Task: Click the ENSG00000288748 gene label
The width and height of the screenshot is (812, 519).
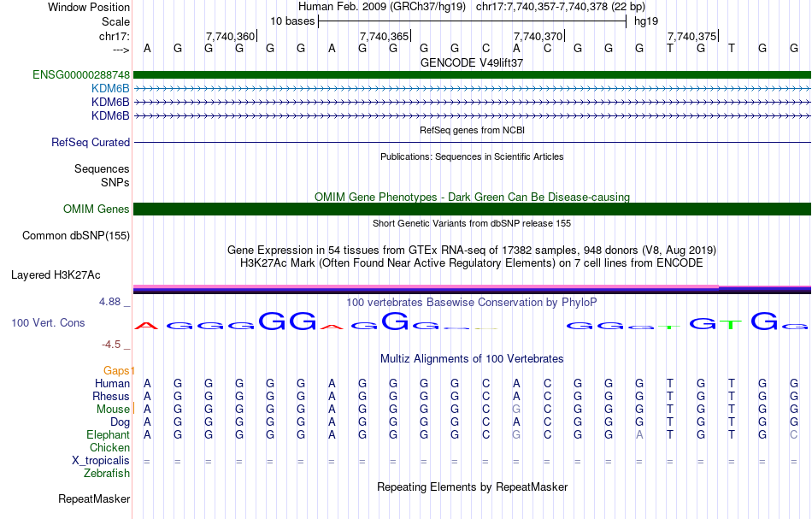Action: tap(81, 75)
